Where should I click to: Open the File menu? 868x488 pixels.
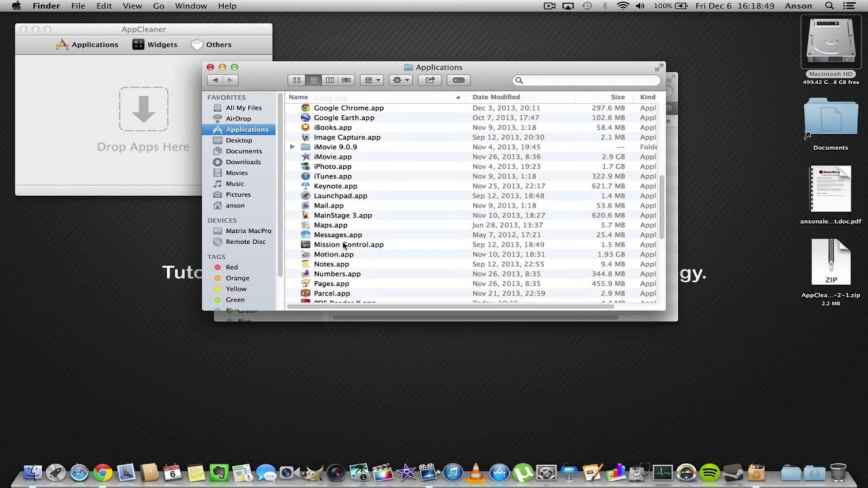pos(79,6)
